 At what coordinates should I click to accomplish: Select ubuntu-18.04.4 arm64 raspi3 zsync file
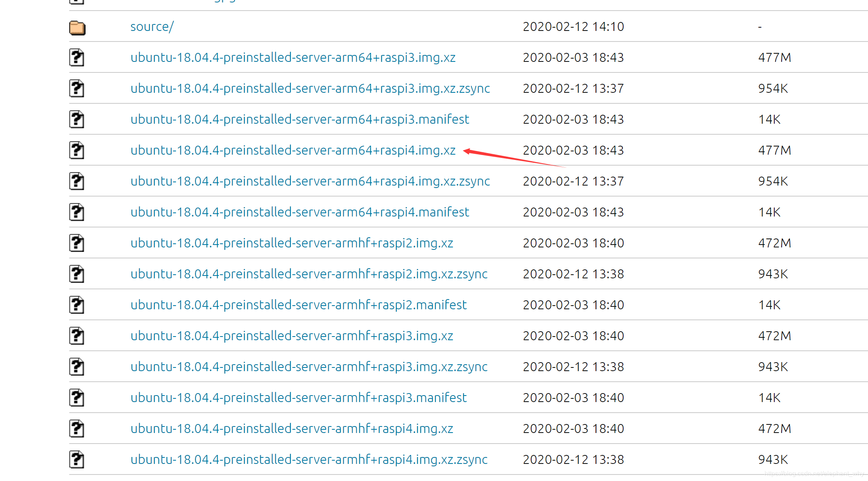(x=309, y=87)
